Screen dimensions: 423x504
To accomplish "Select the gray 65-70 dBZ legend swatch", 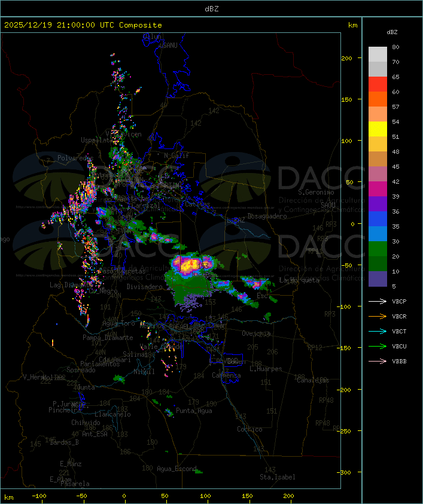I will coord(378,69).
